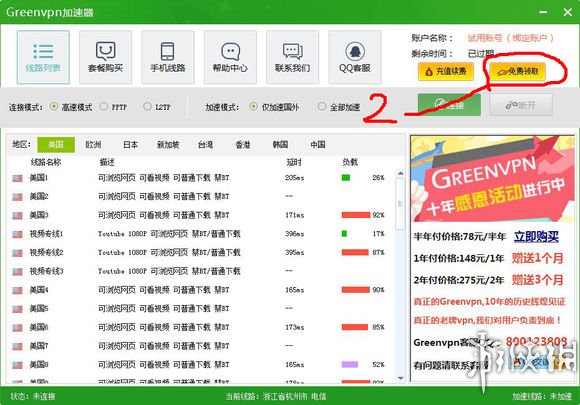Click the 负载 column header

[350, 162]
